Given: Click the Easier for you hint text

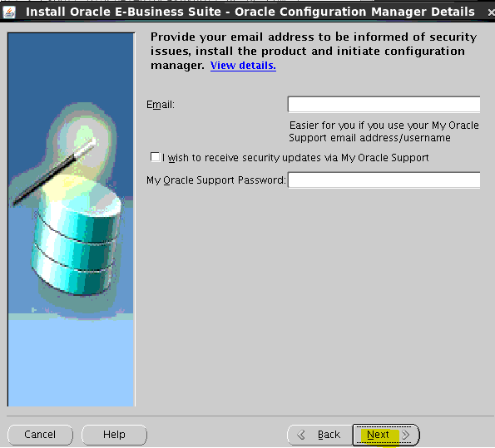Looking at the screenshot, I should 384,131.
